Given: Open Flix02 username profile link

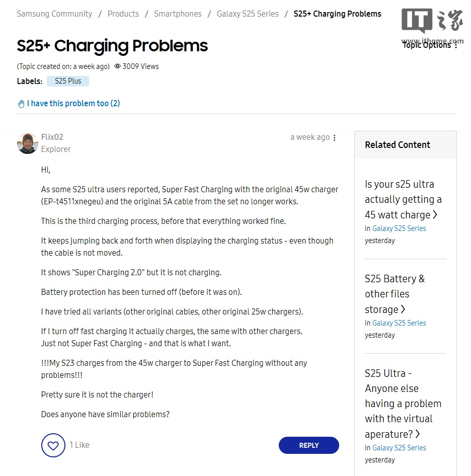Looking at the screenshot, I should tap(52, 137).
